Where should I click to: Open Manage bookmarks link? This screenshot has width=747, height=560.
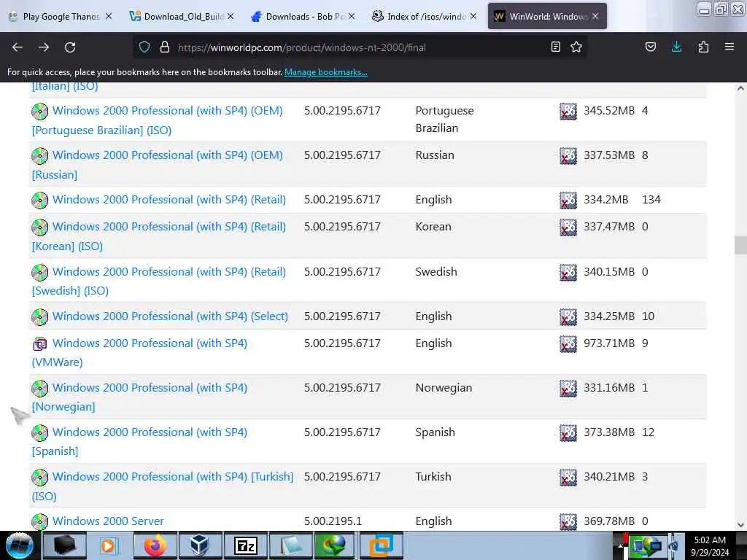tap(326, 72)
